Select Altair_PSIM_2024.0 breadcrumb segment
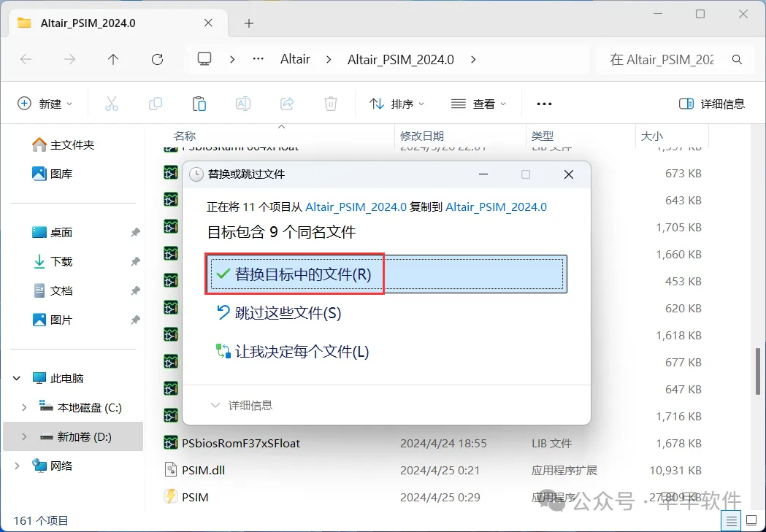The width and height of the screenshot is (766, 532). pyautogui.click(x=401, y=60)
